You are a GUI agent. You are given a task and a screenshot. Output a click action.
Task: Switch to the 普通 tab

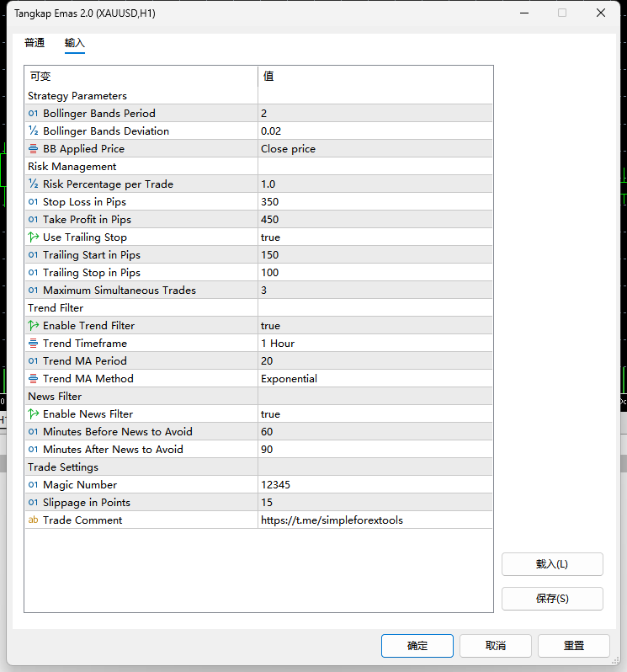35,43
